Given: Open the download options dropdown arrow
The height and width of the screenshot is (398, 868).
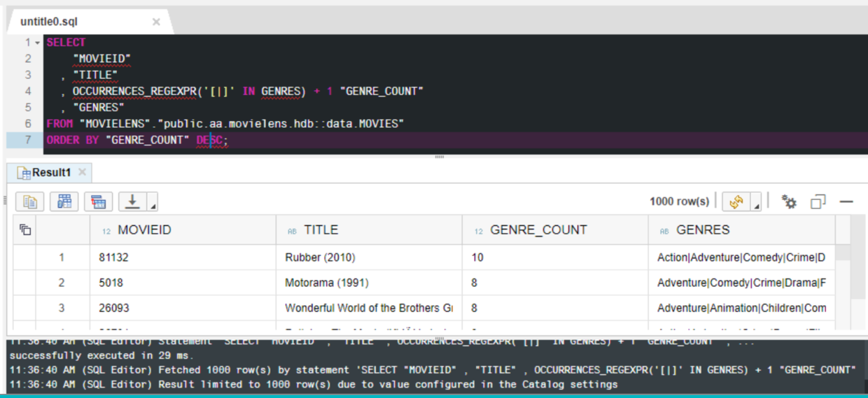Looking at the screenshot, I should (152, 202).
